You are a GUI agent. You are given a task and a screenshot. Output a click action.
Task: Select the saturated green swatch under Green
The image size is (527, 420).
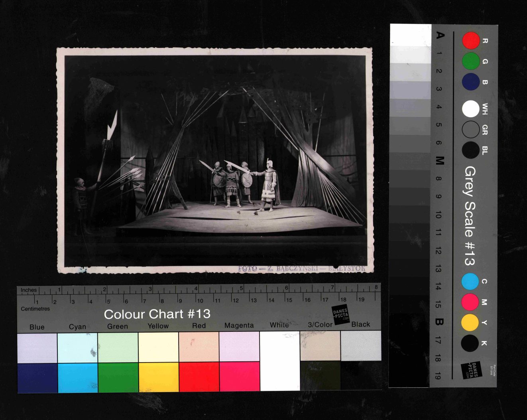(x=118, y=377)
